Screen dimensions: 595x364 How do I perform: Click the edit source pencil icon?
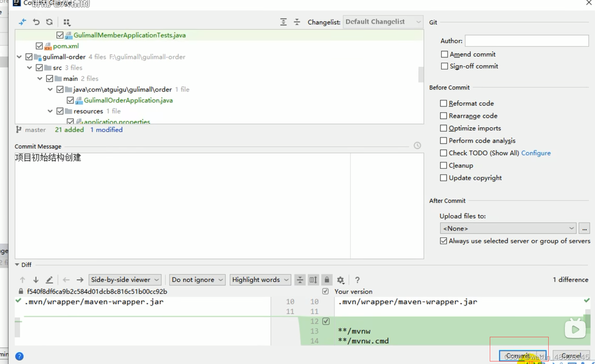[49, 280]
